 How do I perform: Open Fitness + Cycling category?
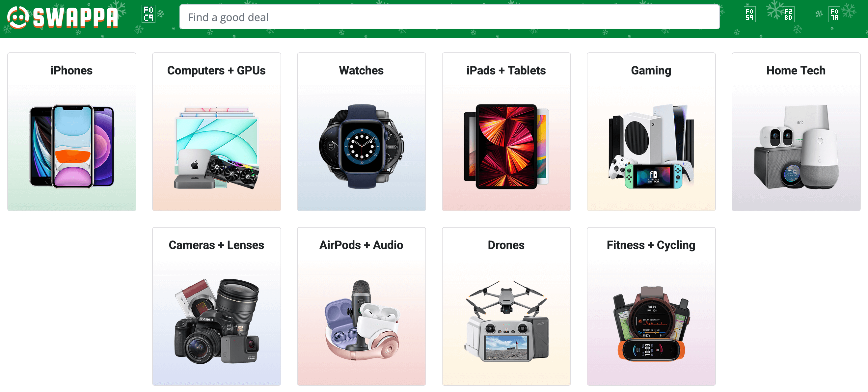click(x=651, y=306)
